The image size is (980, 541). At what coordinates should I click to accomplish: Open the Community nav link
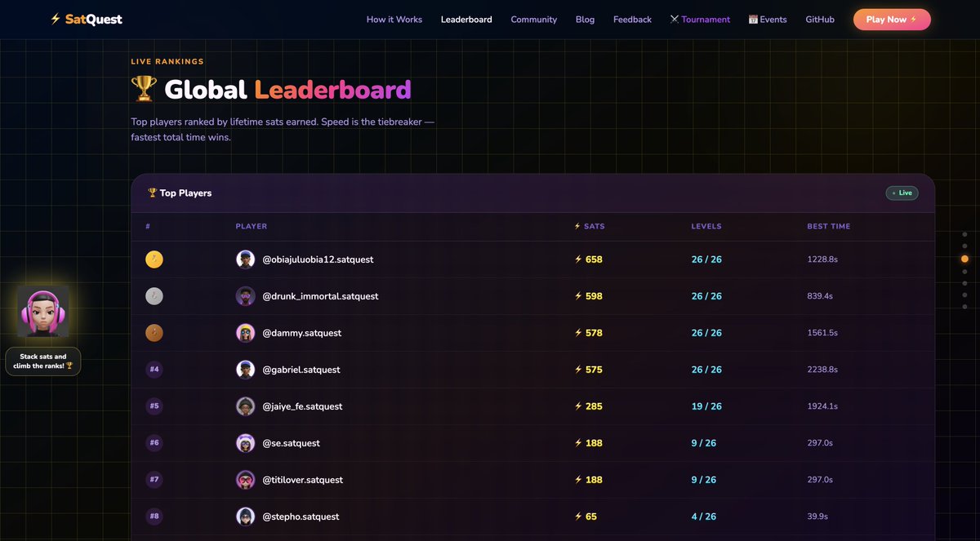click(x=534, y=20)
